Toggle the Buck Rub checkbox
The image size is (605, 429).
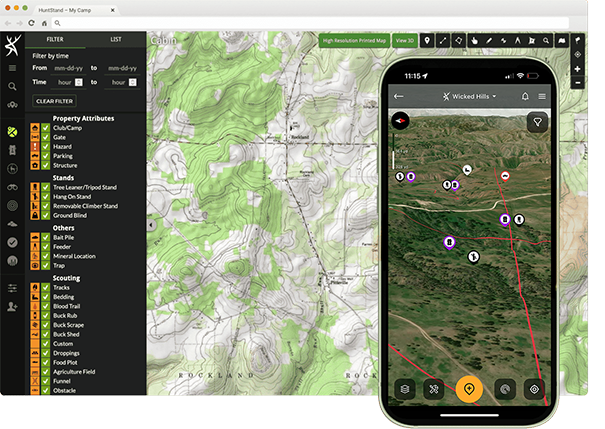pos(46,316)
